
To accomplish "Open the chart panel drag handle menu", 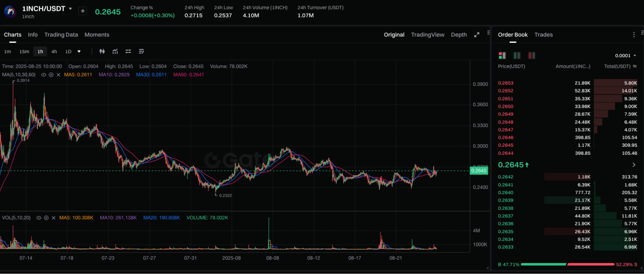I will click(488, 33).
